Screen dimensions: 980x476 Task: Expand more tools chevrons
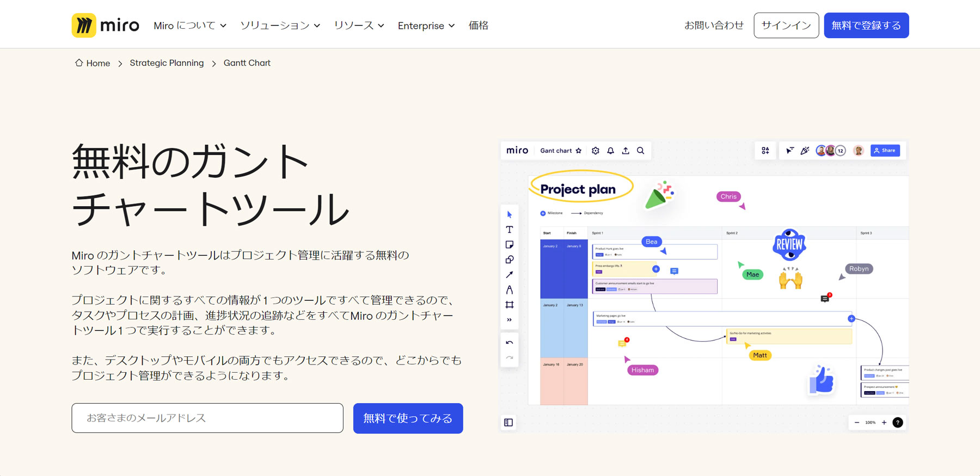coord(510,320)
